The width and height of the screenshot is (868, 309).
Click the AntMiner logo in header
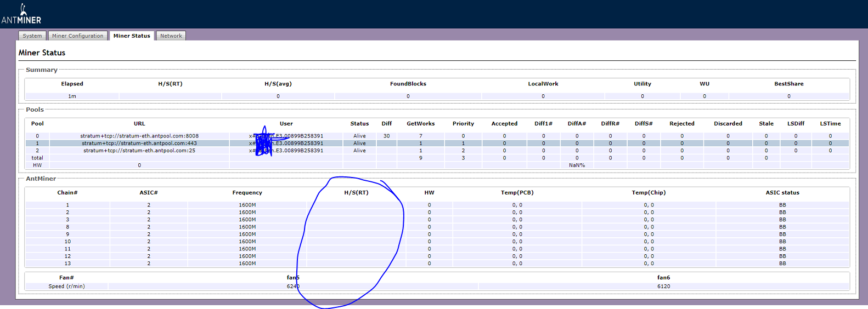[x=21, y=14]
